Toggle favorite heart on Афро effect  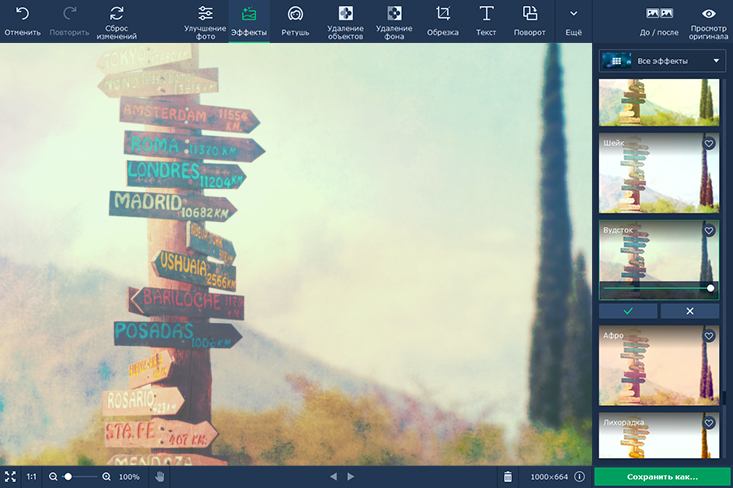[709, 337]
